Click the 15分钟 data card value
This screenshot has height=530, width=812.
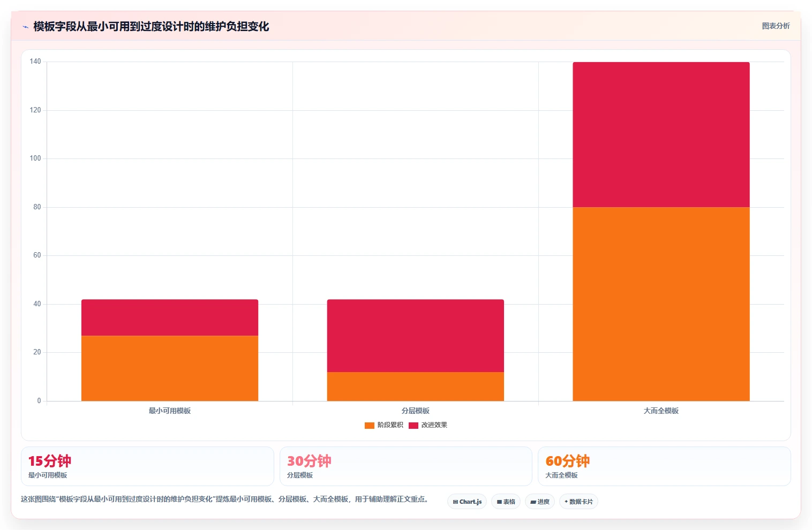tap(50, 461)
